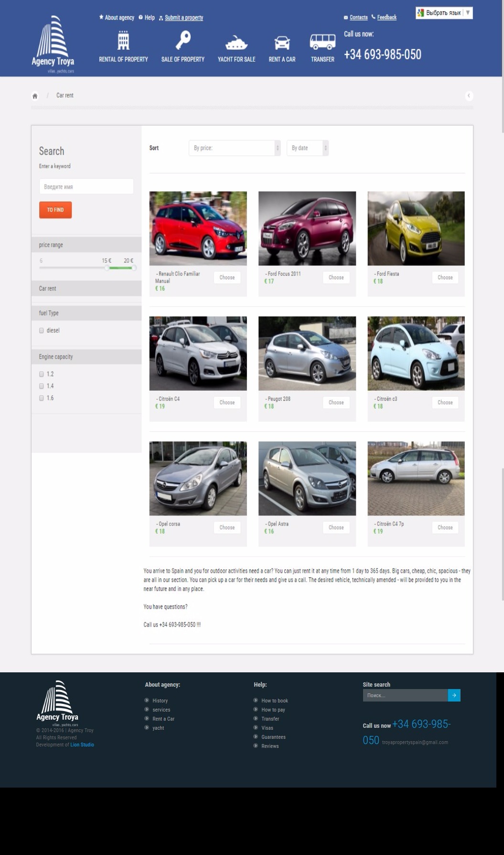504x855 pixels.
Task: Open the footer How to pay link
Action: tap(273, 710)
